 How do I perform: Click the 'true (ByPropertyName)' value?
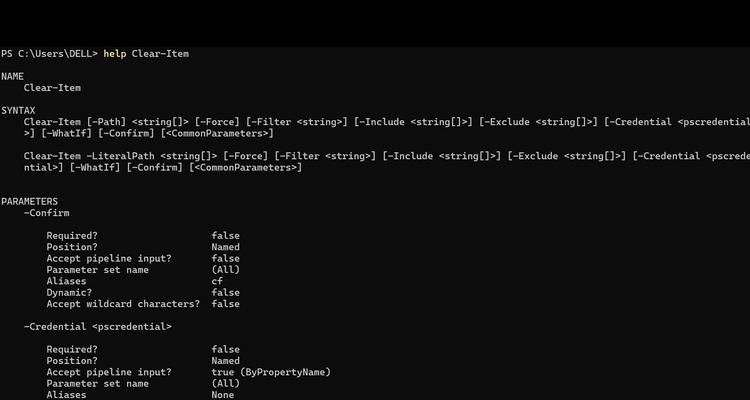(x=271, y=372)
